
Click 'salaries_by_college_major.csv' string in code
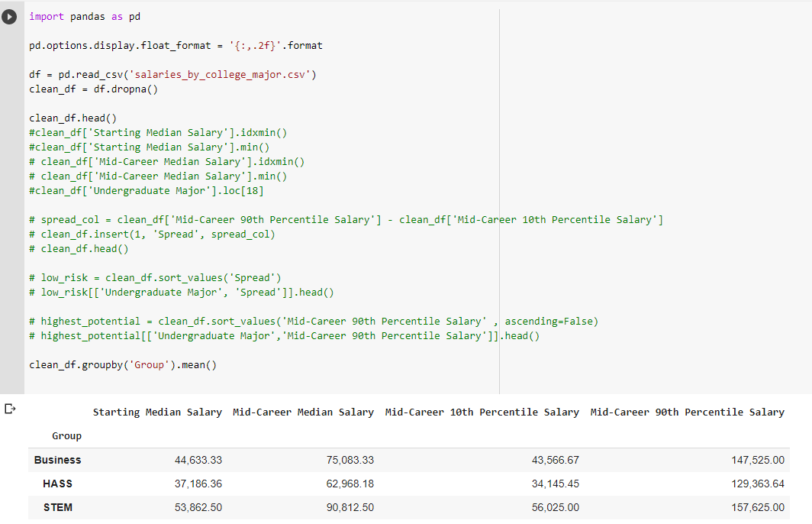click(x=220, y=75)
